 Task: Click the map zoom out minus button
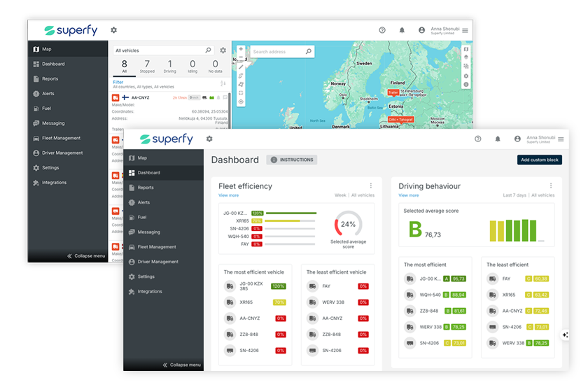click(241, 57)
